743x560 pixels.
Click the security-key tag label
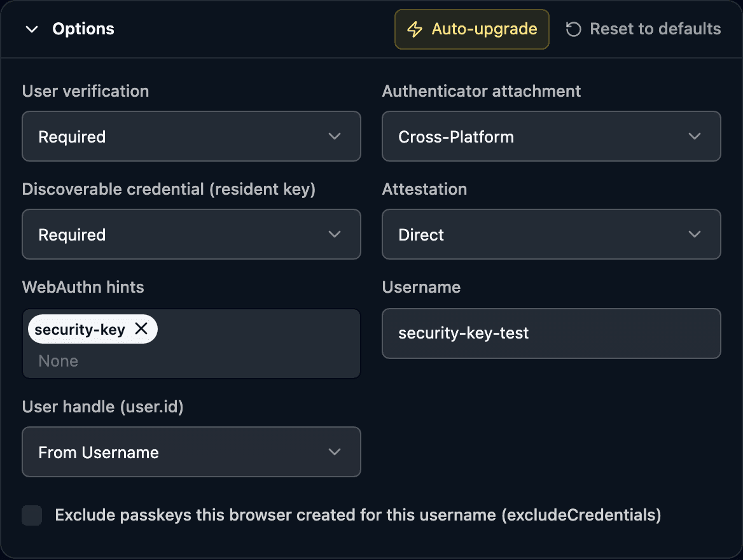coord(80,330)
